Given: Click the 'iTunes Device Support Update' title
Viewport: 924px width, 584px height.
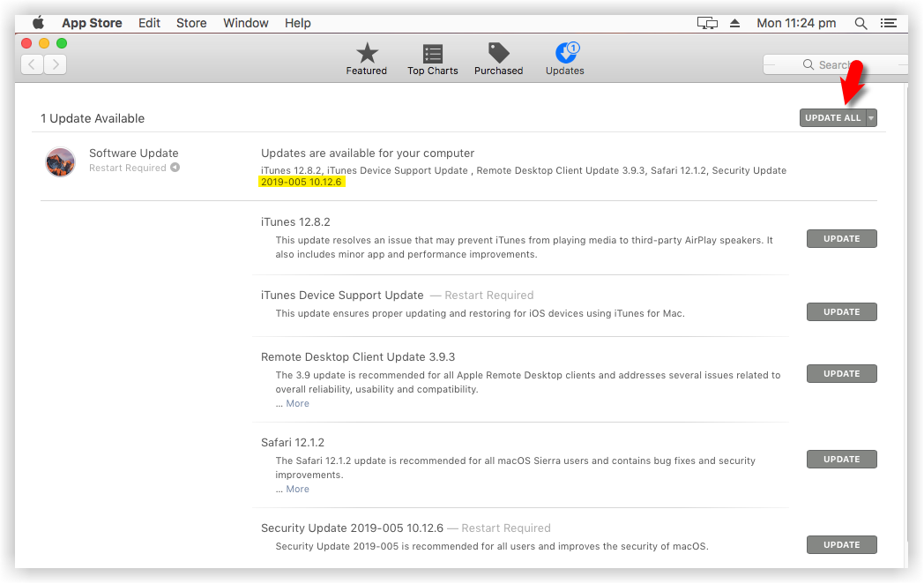Looking at the screenshot, I should click(342, 296).
